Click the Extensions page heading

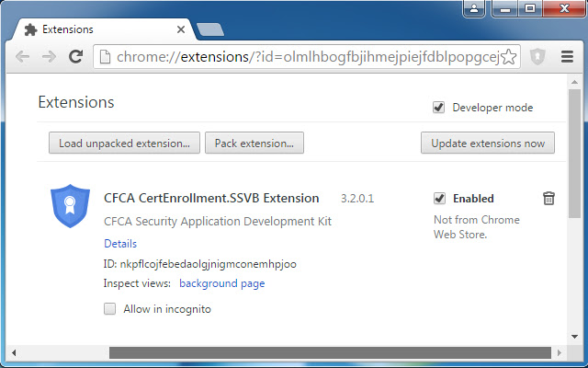(76, 102)
